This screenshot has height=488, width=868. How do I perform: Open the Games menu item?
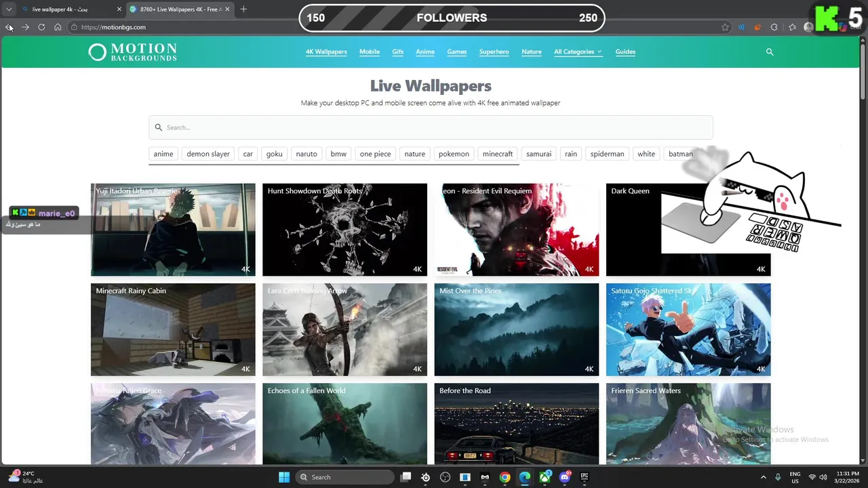pos(457,52)
